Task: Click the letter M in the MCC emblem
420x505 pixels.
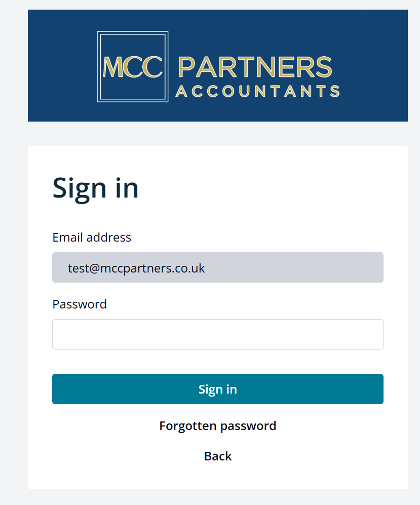Action: tap(113, 67)
